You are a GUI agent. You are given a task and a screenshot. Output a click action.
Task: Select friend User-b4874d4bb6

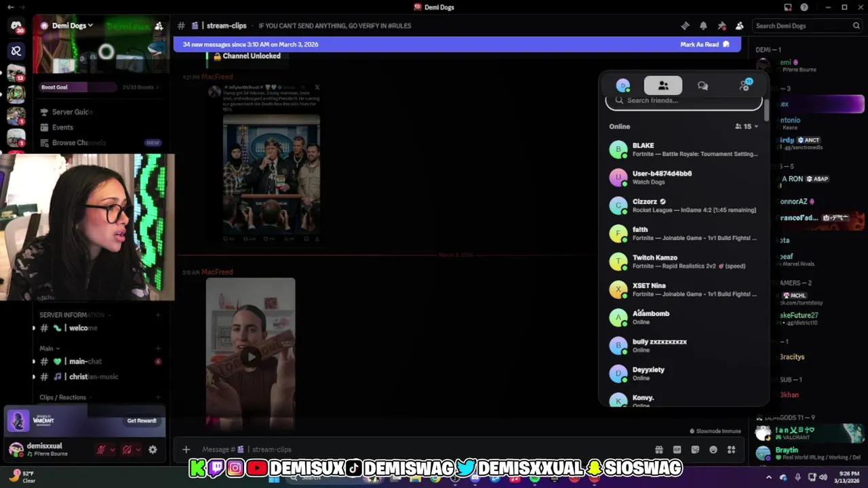(x=684, y=178)
